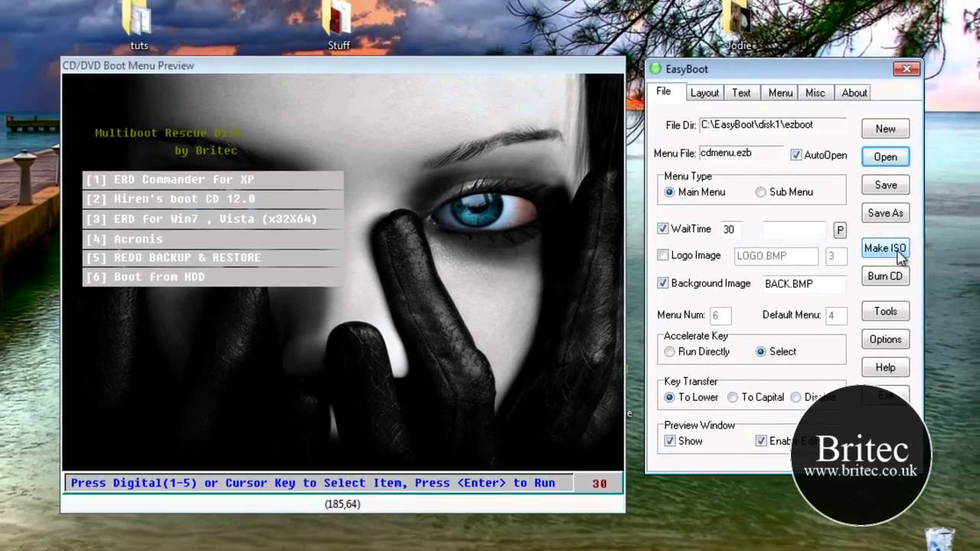Switch to the File tab
This screenshot has height=551, width=980.
click(x=664, y=92)
